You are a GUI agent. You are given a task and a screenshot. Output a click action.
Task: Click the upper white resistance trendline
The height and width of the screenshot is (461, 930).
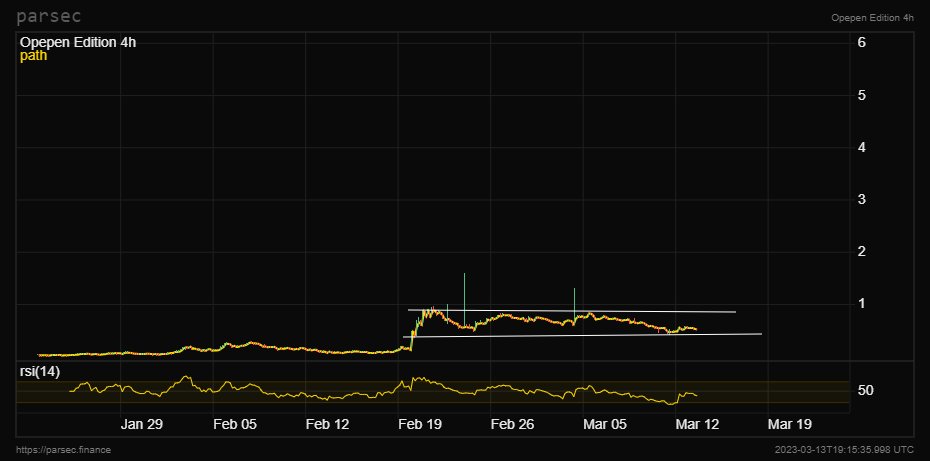[572, 311]
